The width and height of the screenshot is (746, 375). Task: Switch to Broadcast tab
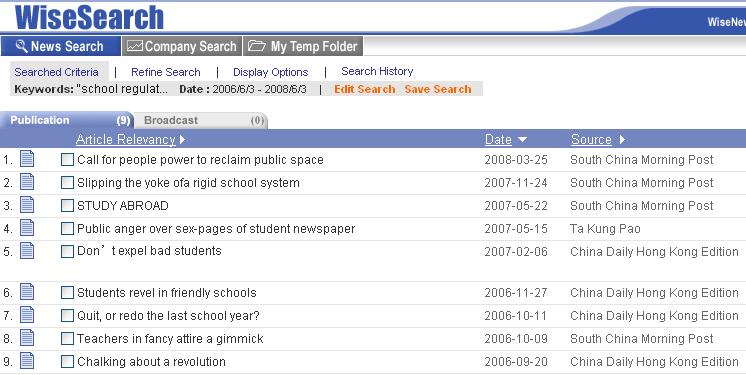tap(200, 120)
